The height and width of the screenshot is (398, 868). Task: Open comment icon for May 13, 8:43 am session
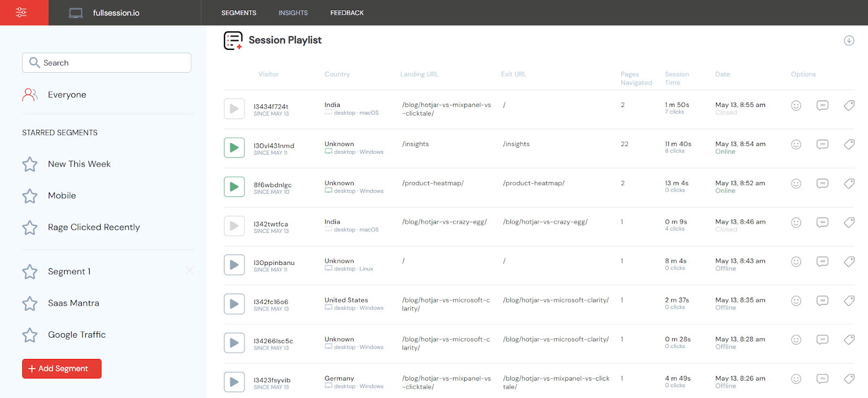tap(822, 262)
